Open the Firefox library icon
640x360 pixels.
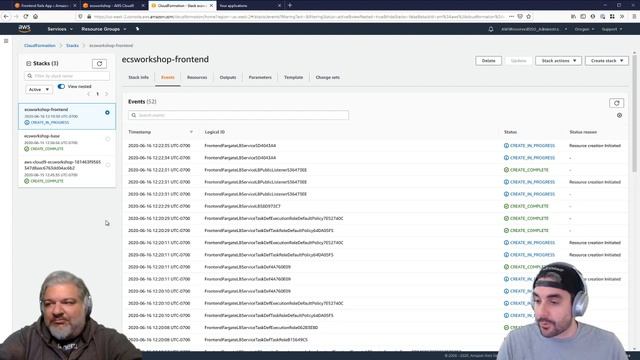click(573, 16)
